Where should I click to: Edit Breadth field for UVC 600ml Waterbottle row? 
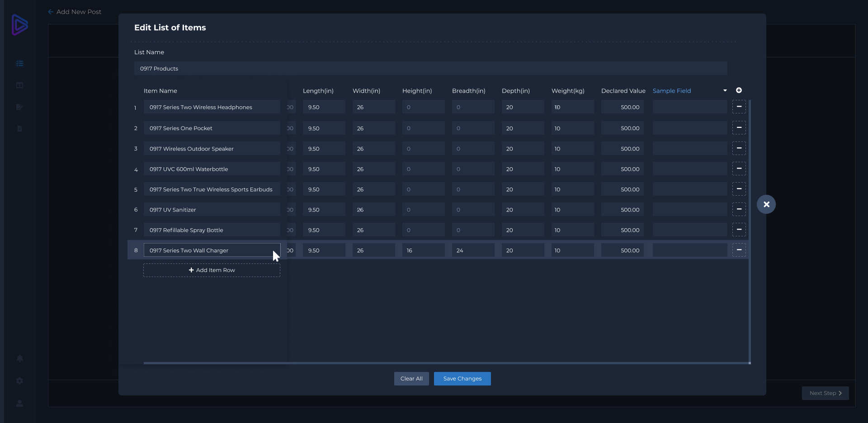[x=473, y=169]
